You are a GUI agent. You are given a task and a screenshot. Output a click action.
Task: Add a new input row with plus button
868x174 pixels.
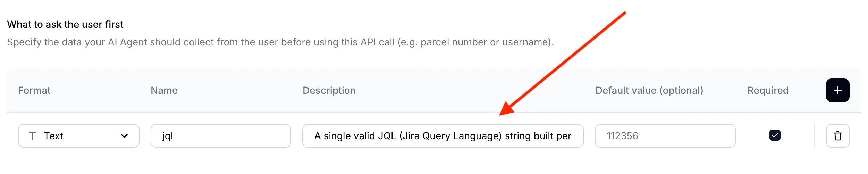click(x=837, y=90)
